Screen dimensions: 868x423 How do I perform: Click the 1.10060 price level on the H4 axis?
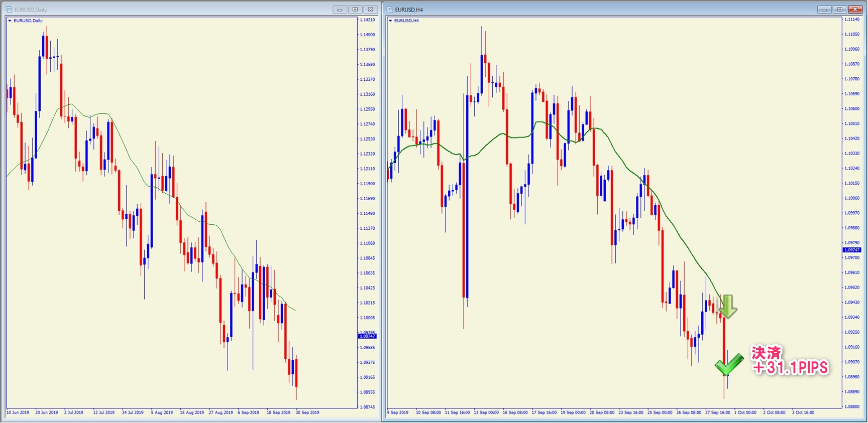[852, 198]
